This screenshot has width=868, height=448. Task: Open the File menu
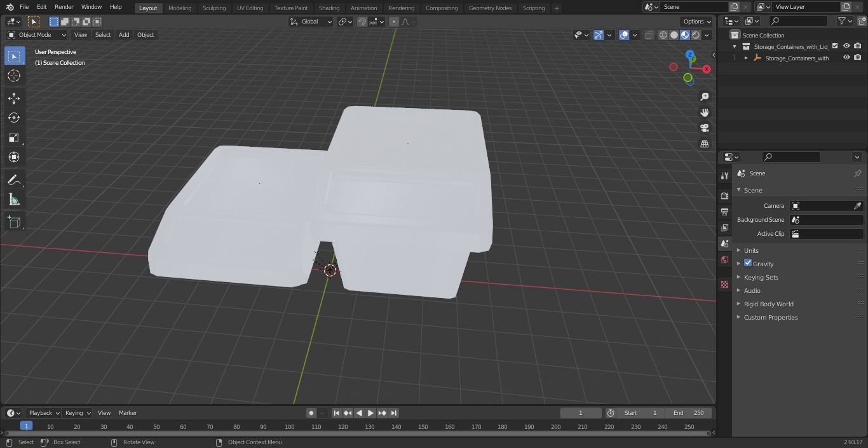coord(24,7)
